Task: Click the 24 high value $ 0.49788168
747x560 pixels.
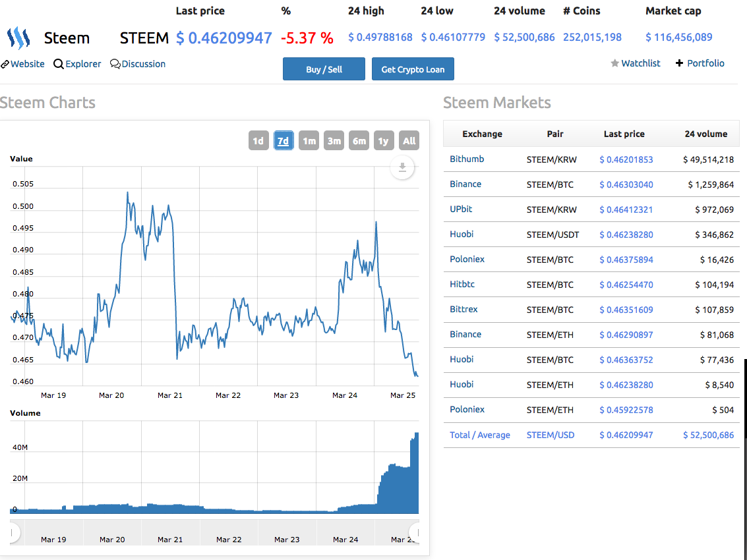Action: (380, 37)
